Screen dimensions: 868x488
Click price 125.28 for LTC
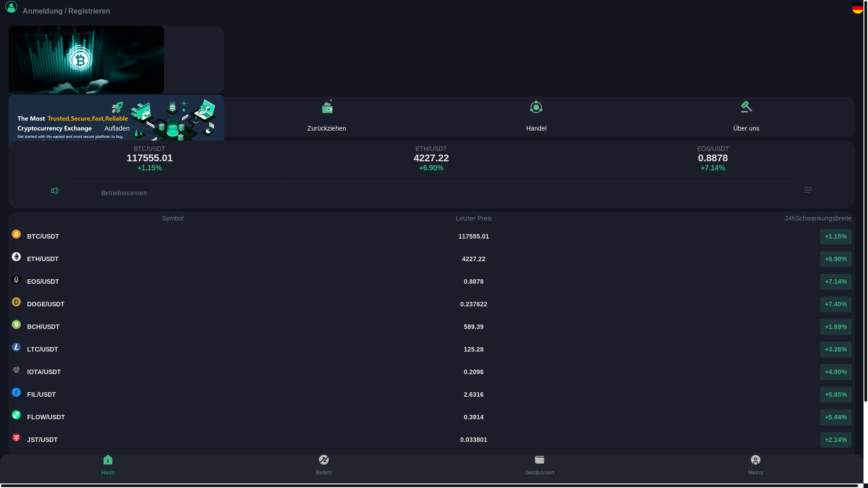click(x=474, y=349)
